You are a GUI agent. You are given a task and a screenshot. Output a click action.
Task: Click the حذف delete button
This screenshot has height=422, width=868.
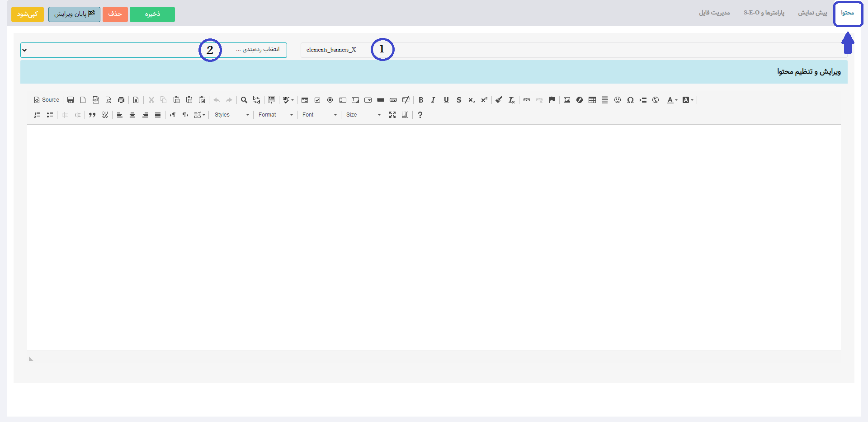(115, 14)
